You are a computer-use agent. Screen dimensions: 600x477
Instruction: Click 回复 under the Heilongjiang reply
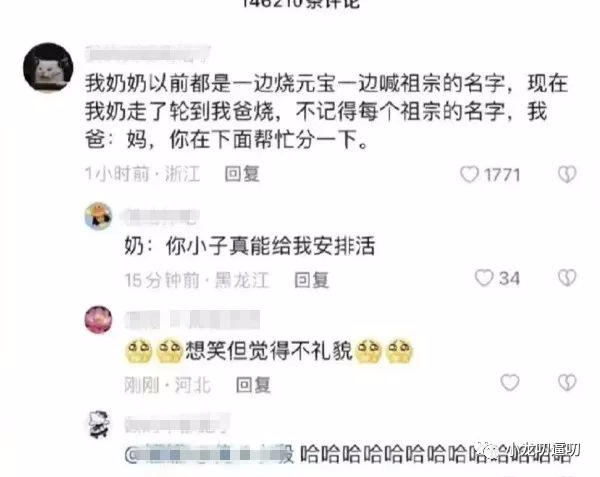311,280
